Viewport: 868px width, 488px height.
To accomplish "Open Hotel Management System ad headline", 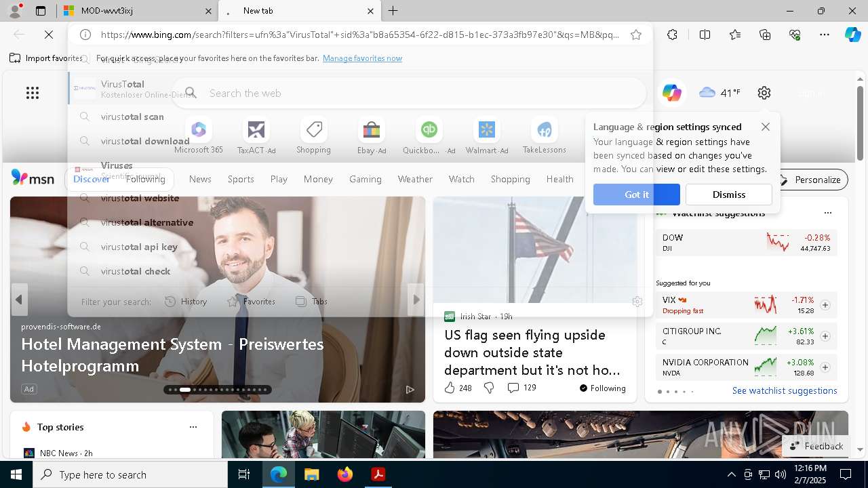I will [x=172, y=354].
